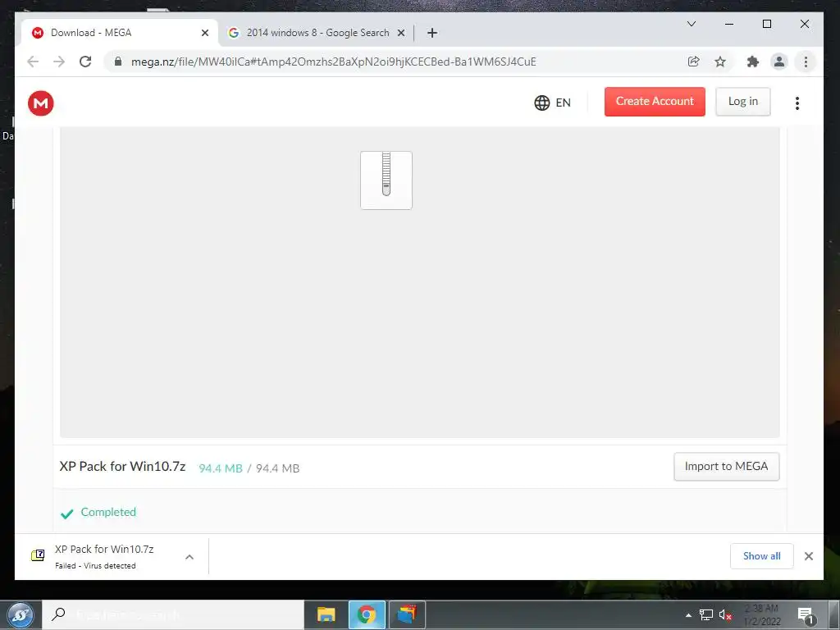This screenshot has height=630, width=840.
Task: Click Chrome icon in taskbar
Action: pyautogui.click(x=367, y=614)
